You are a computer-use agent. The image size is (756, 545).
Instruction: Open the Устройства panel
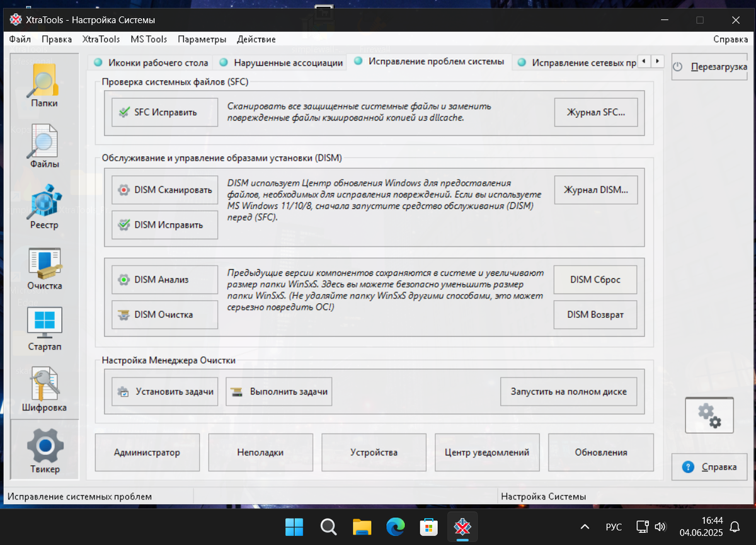click(x=374, y=452)
